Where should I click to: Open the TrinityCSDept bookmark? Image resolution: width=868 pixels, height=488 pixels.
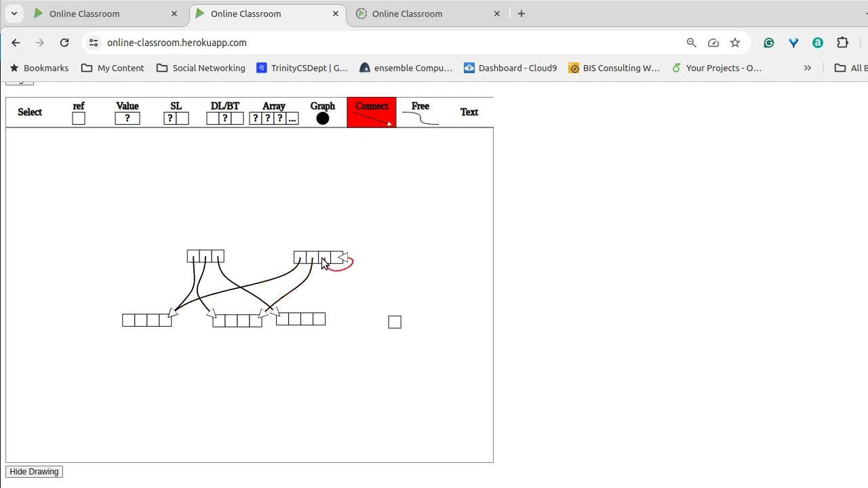click(302, 68)
